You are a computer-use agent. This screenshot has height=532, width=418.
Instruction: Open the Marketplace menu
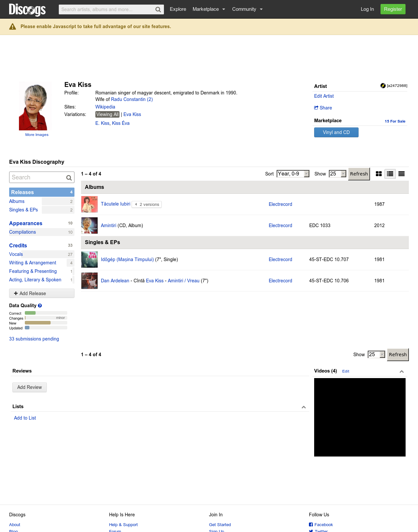[x=209, y=9]
